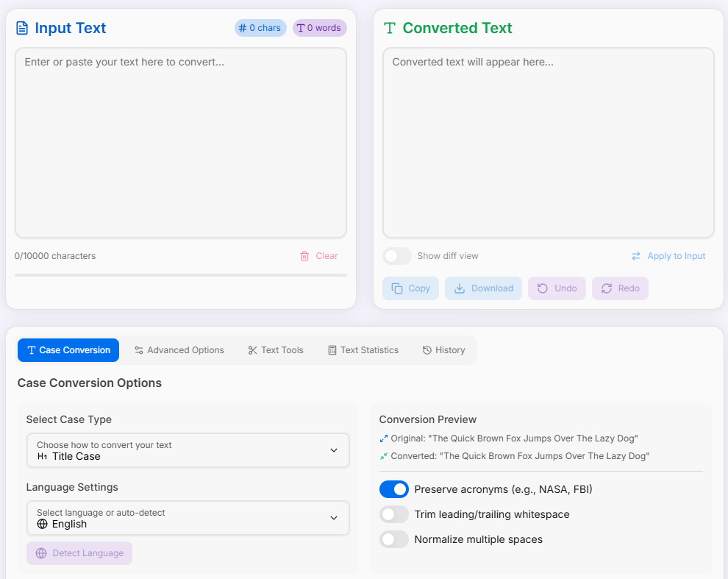
Task: Click the Redo arrow icon
Action: (607, 288)
